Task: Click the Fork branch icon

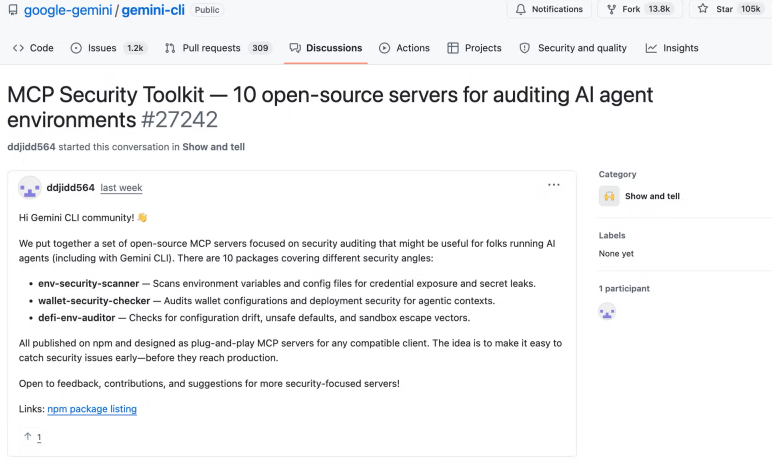Action: coord(611,9)
